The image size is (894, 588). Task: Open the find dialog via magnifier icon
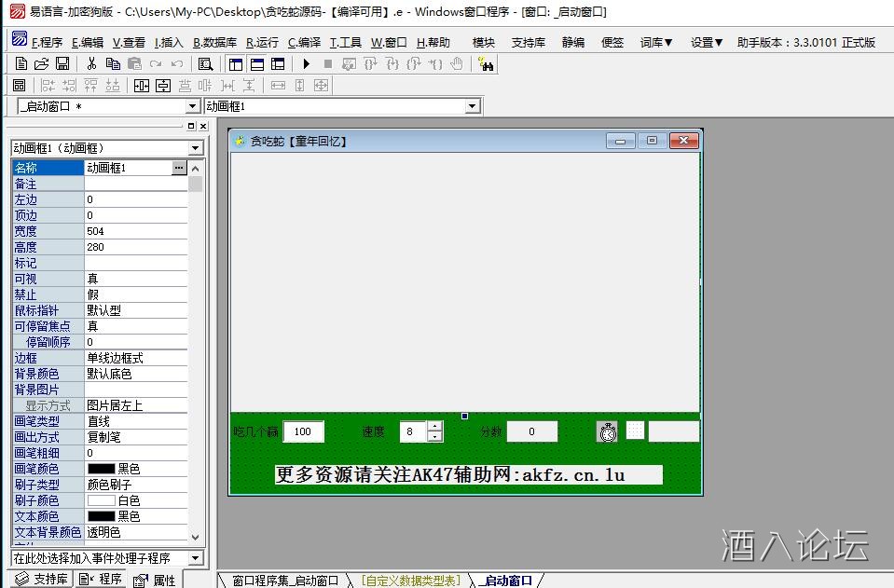click(205, 63)
